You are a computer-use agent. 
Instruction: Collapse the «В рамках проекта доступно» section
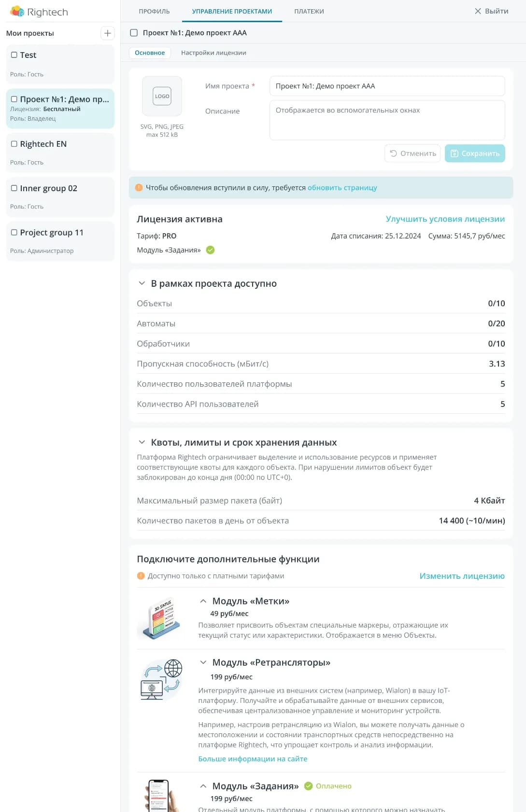click(x=142, y=283)
